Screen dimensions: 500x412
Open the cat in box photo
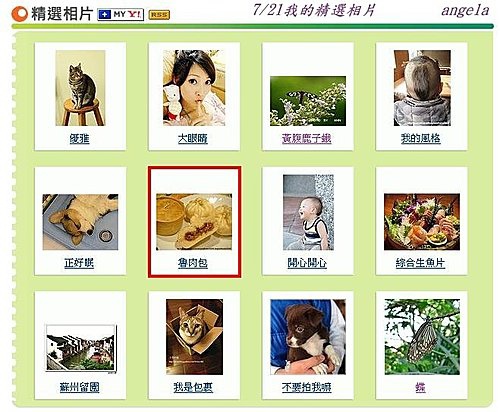[194, 337]
